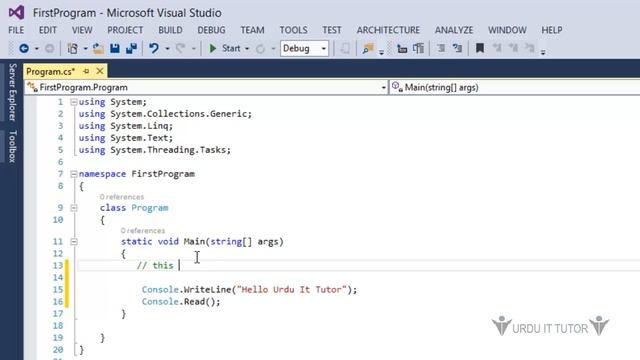Click the Open File folder icon
Image resolution: width=640 pixels, height=360 pixels.
98,49
